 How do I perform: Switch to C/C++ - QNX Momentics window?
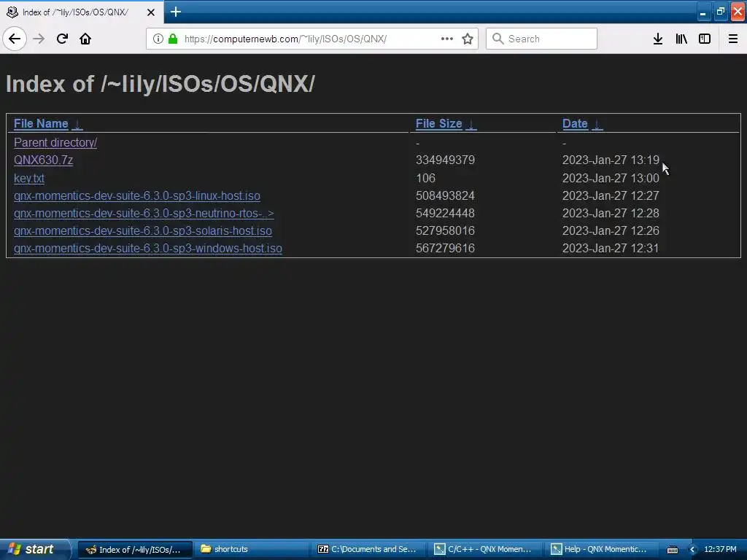485,549
